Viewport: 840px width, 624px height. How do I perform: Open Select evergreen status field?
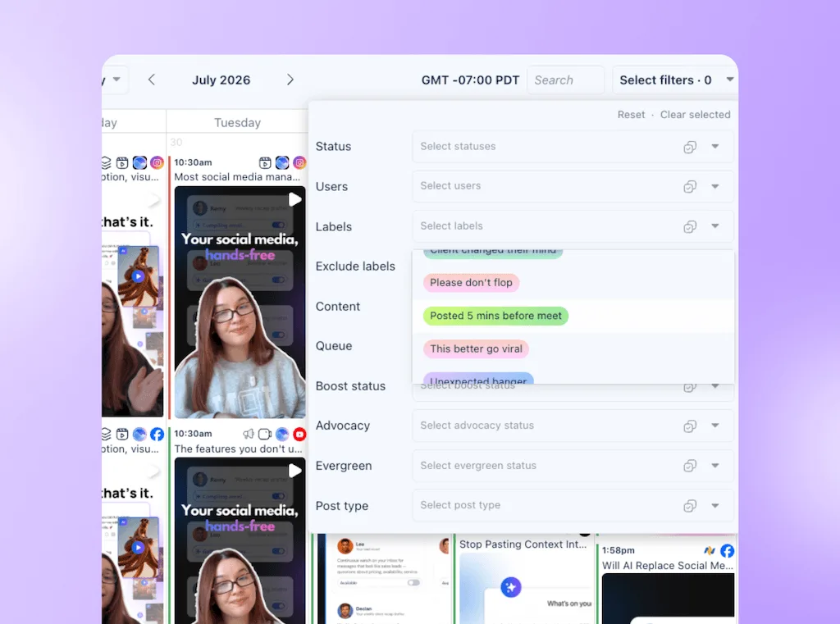[x=573, y=466]
